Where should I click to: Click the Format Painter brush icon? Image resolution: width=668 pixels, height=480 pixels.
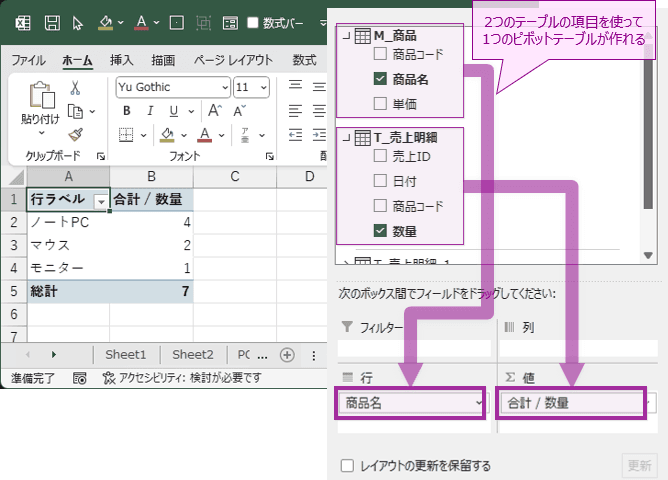pyautogui.click(x=75, y=135)
